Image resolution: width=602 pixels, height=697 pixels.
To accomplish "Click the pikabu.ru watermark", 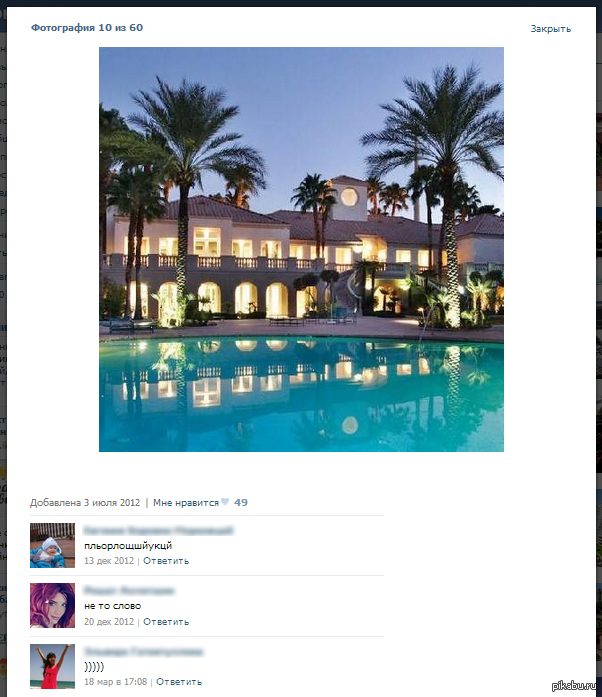I will pyautogui.click(x=574, y=685).
